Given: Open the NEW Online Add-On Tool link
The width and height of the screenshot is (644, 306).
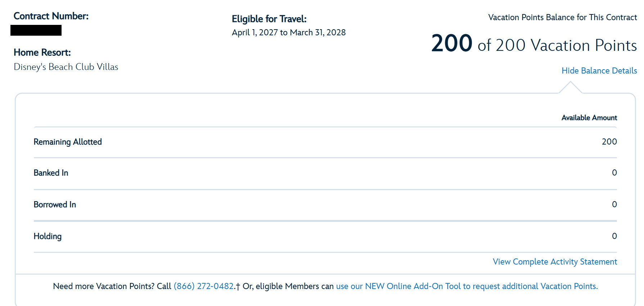Looking at the screenshot, I should coord(467,286).
